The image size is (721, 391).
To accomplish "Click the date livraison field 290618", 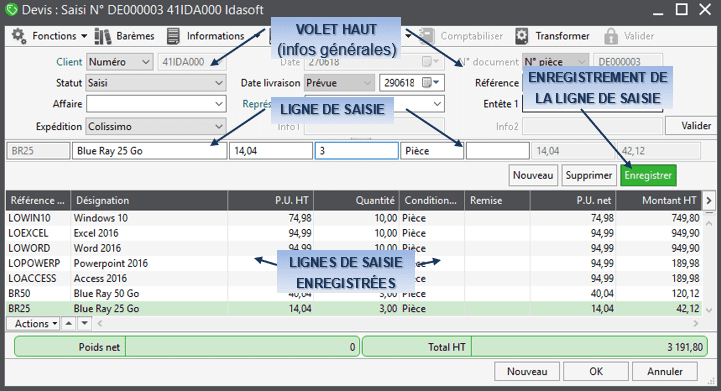I will click(x=400, y=83).
